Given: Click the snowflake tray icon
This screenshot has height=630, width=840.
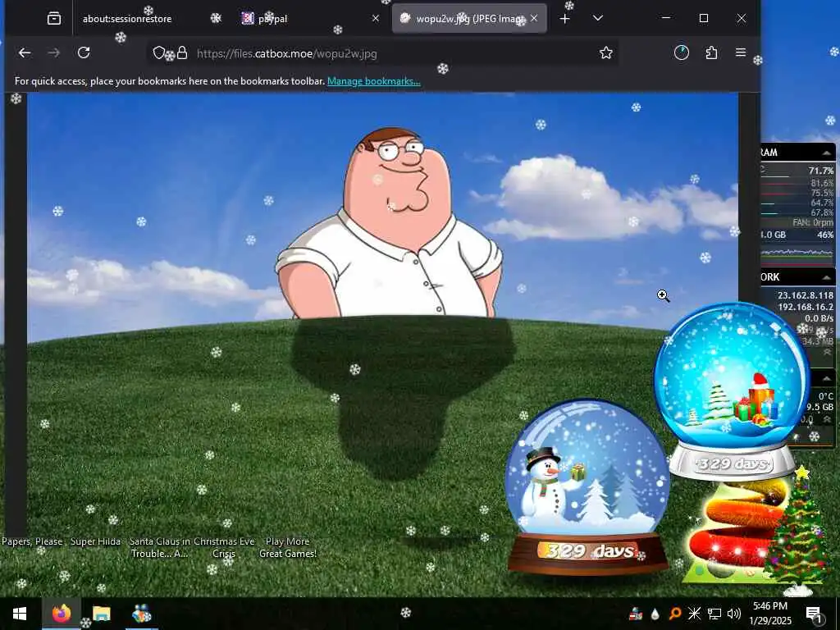Looking at the screenshot, I should tap(694, 614).
